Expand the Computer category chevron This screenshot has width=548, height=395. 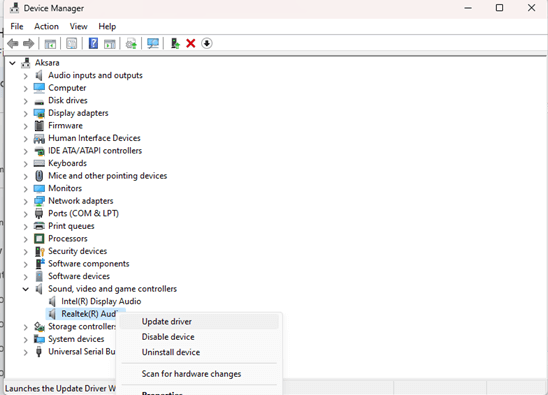(25, 88)
